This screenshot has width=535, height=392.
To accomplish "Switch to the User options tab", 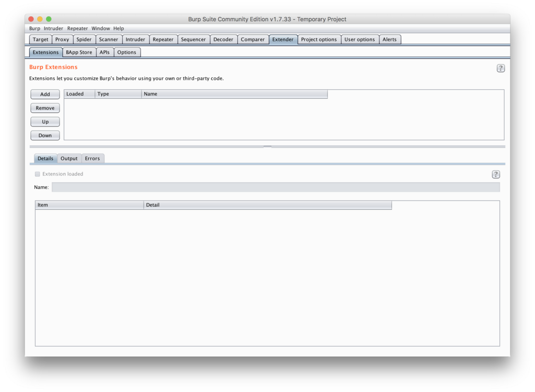I will pos(359,40).
